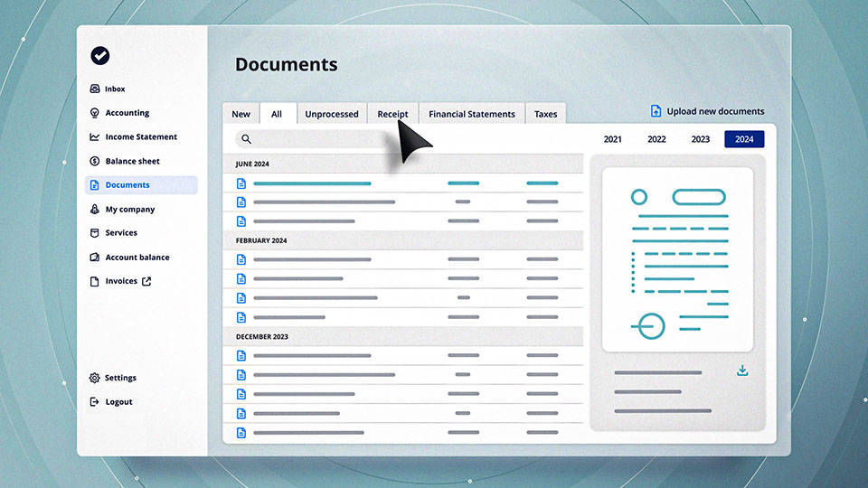The image size is (868, 488).
Task: Open Services in the sidebar
Action: tap(120, 233)
